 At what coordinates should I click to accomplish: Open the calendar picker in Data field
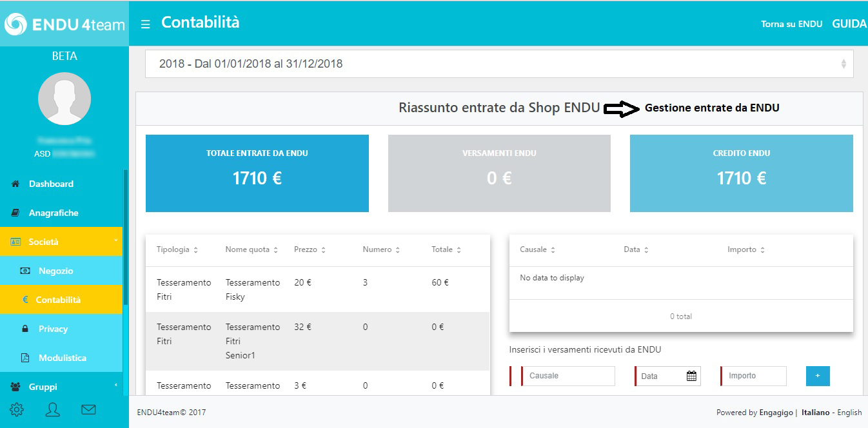click(x=691, y=376)
